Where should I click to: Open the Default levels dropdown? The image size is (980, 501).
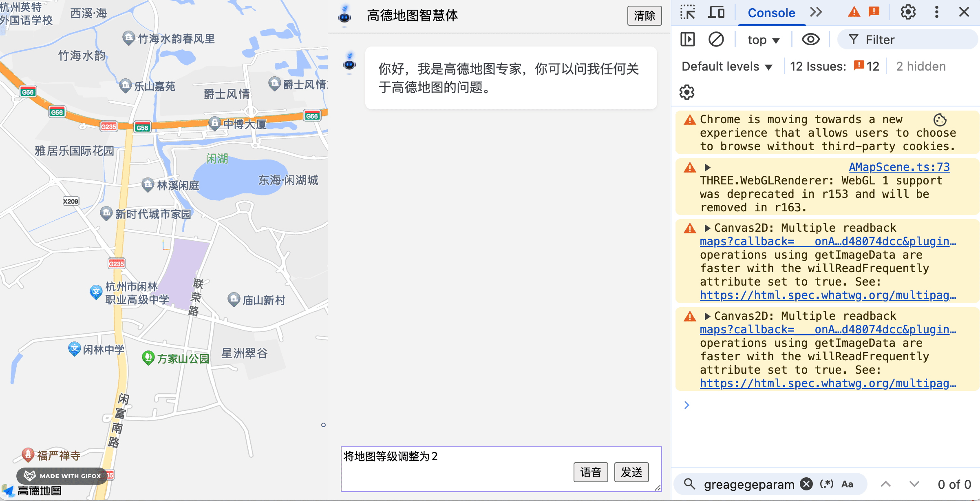[726, 66]
